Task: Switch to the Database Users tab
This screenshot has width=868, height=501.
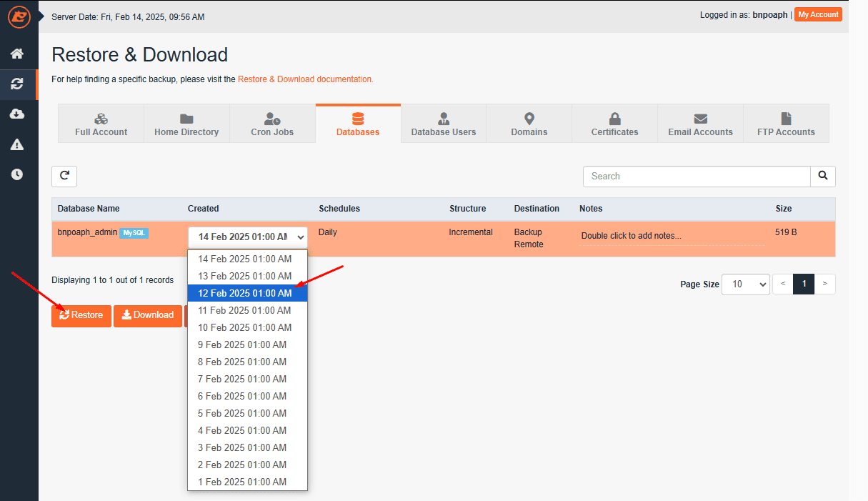Action: (x=444, y=124)
